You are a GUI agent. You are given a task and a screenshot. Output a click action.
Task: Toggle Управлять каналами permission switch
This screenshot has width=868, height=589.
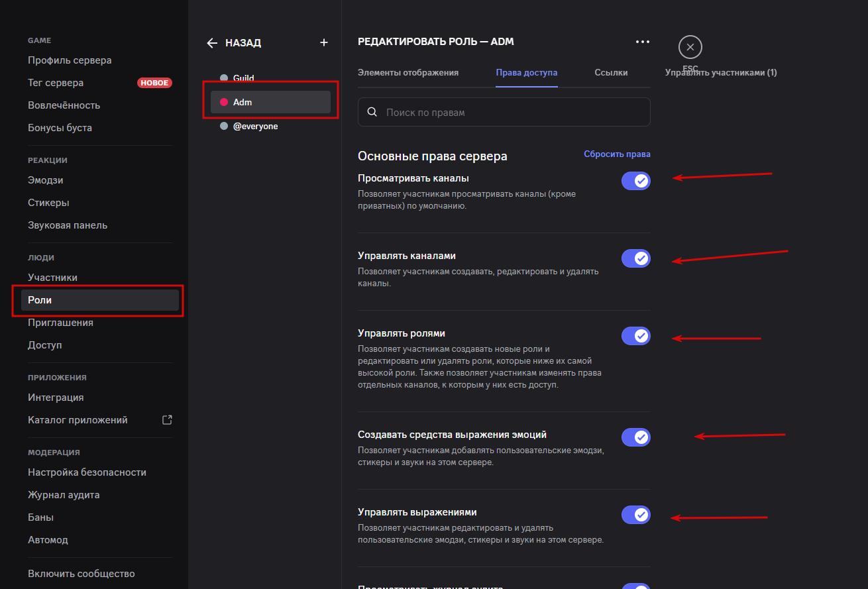(635, 258)
